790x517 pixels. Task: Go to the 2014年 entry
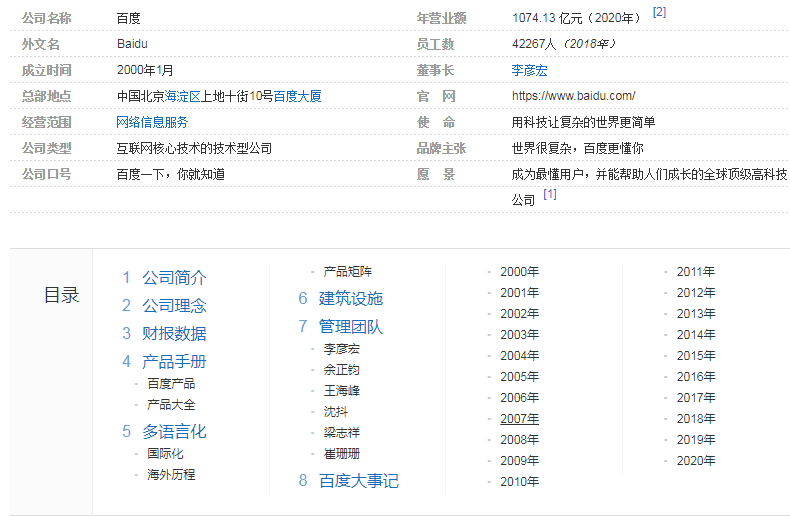(696, 335)
